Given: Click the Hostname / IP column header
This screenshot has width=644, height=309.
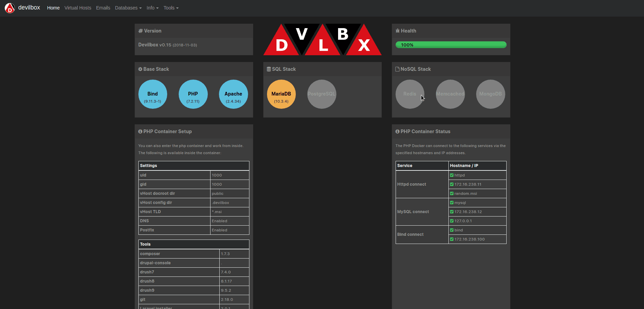Looking at the screenshot, I should (477, 166).
